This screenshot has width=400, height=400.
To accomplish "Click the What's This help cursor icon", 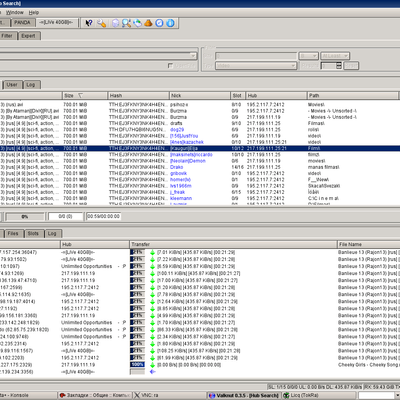I will 89,23.
